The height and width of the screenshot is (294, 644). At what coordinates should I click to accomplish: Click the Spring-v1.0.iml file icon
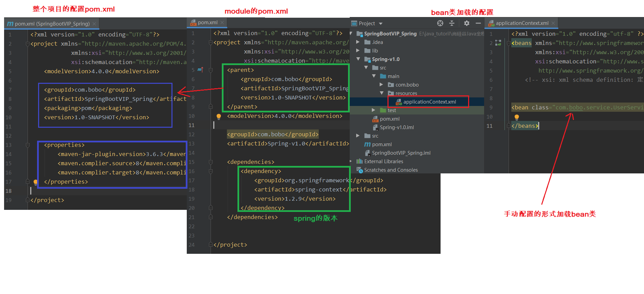pyautogui.click(x=375, y=127)
